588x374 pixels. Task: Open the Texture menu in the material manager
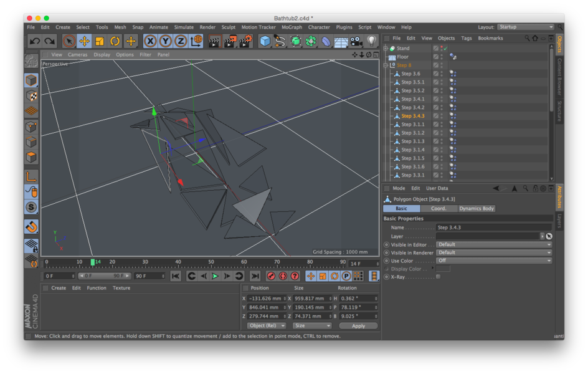(121, 288)
